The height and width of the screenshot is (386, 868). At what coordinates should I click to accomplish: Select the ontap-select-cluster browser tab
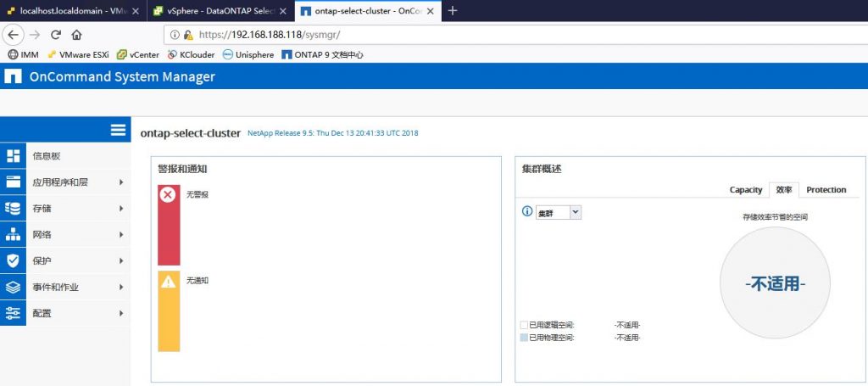pos(368,11)
